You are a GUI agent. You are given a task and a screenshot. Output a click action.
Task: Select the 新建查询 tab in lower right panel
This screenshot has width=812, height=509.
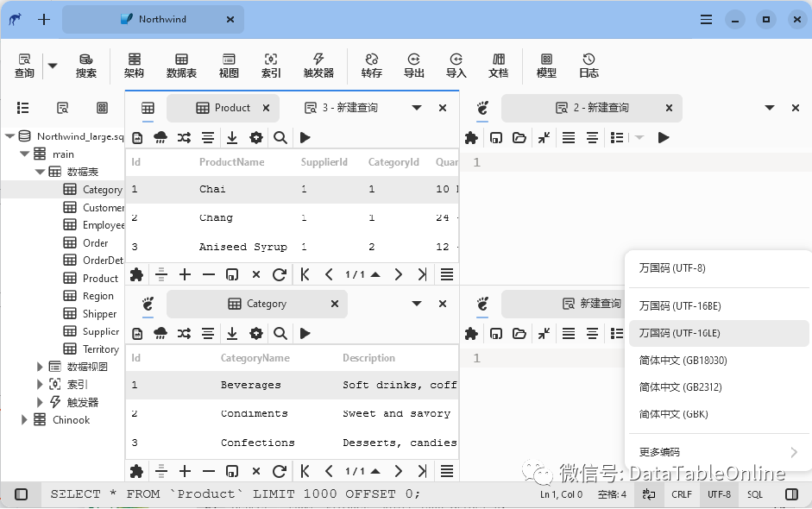pos(592,304)
